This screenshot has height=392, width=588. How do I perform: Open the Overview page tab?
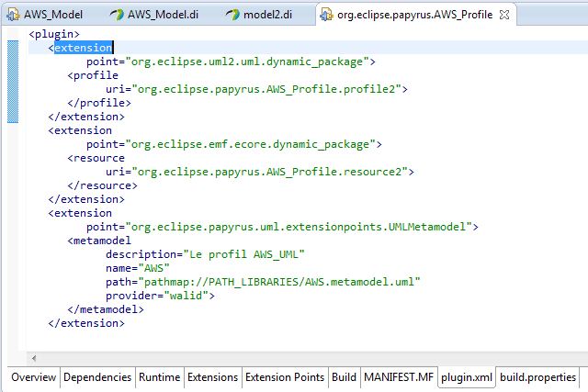(33, 377)
